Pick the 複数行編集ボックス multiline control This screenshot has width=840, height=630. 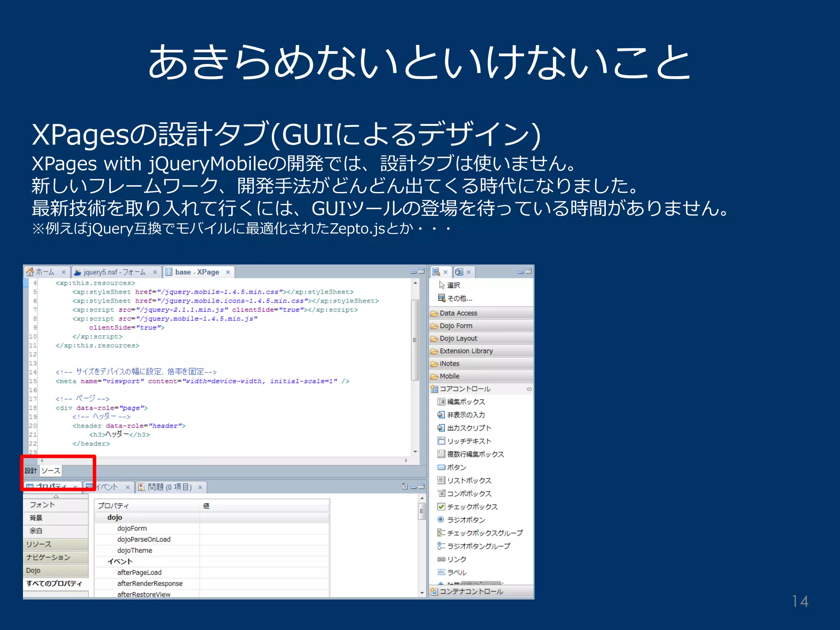click(471, 454)
